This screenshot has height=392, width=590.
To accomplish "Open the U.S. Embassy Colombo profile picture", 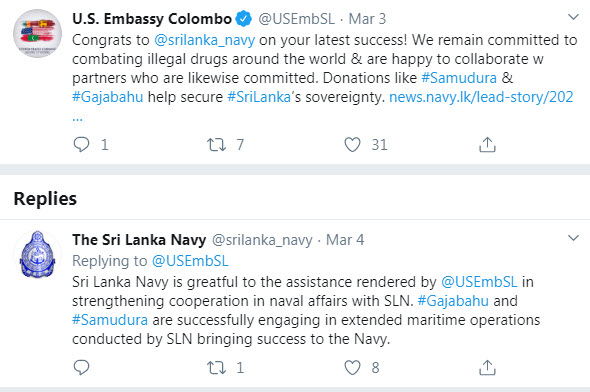I will [x=37, y=33].
